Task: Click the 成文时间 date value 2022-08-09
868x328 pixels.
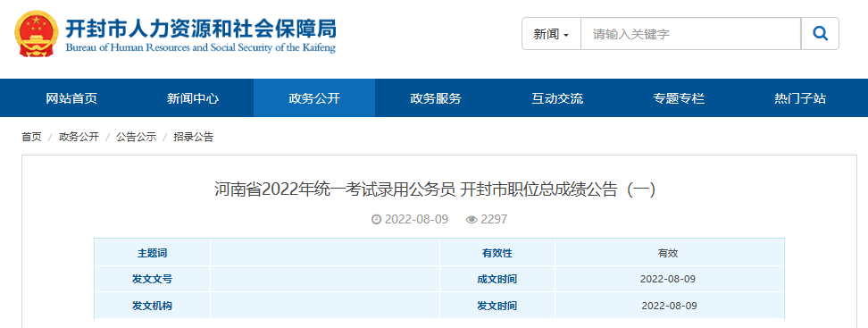Action: (668, 279)
